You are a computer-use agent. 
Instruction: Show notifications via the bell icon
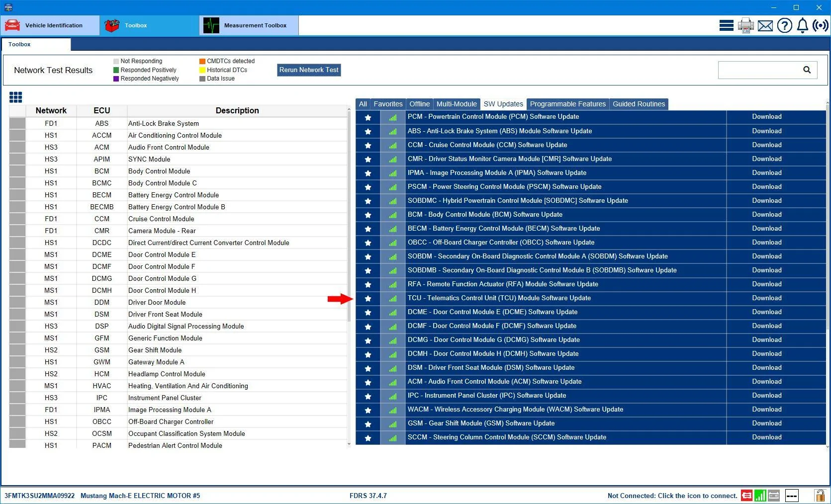(x=803, y=25)
